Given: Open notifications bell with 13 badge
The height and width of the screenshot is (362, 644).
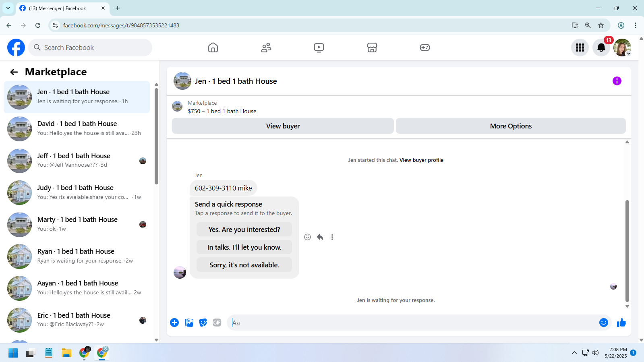Looking at the screenshot, I should [x=601, y=48].
